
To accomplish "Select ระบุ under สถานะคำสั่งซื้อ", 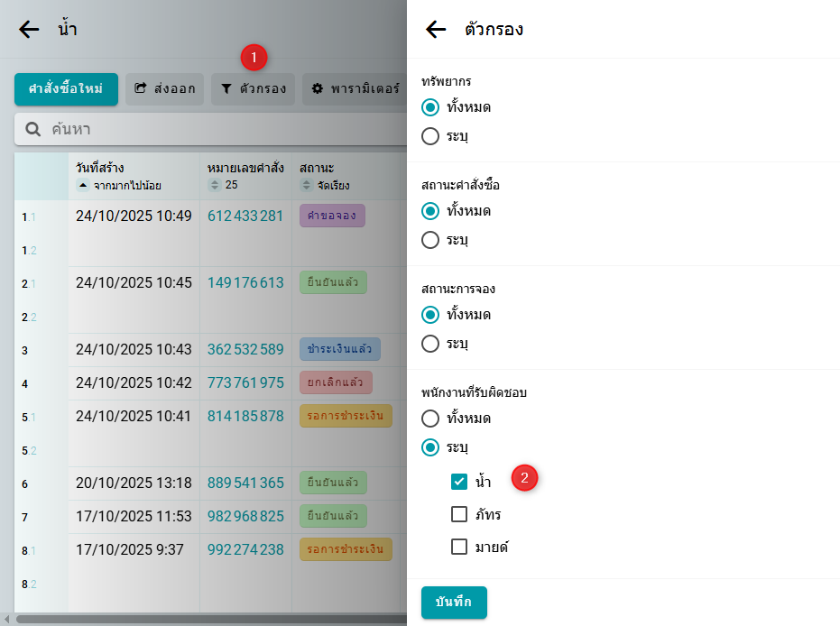I will [431, 240].
